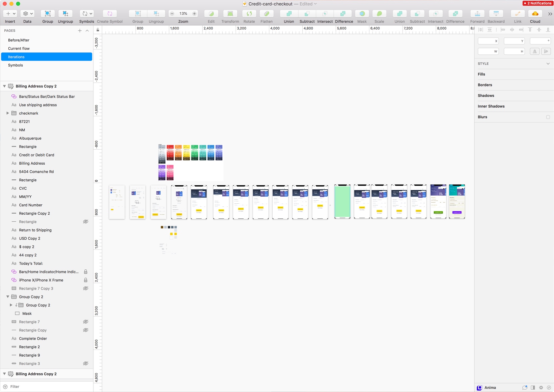Image resolution: width=554 pixels, height=392 pixels.
Task: Unhide the hidden Rectangle layer below Rectangle Copy 2
Action: [85, 222]
